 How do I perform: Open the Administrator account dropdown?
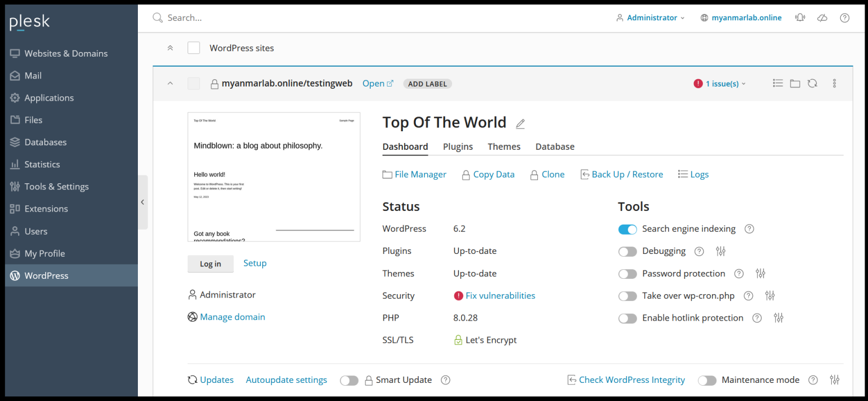tap(650, 18)
